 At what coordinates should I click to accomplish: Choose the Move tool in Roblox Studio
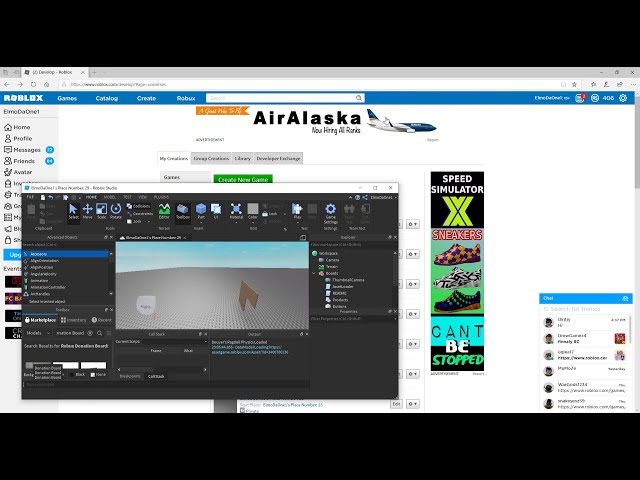pyautogui.click(x=87, y=211)
